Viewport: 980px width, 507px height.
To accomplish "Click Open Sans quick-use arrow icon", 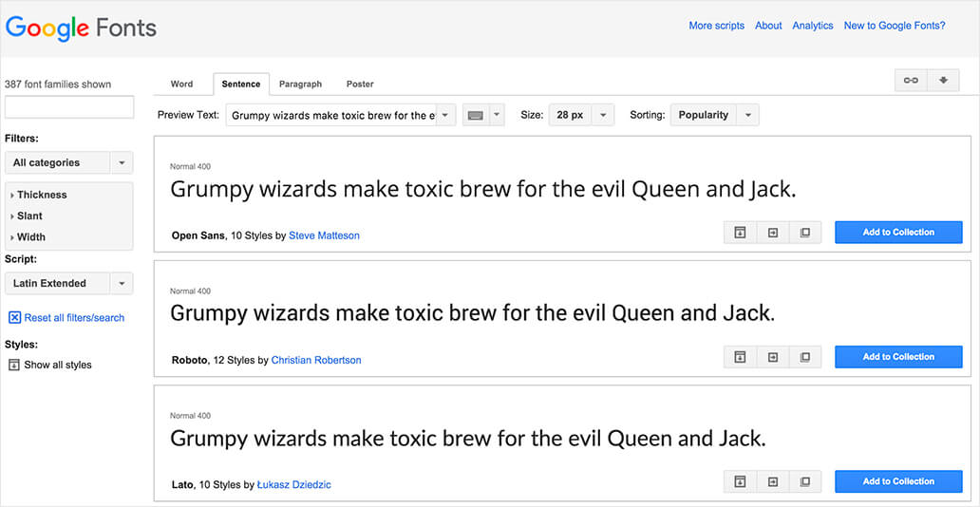I will 772,233.
